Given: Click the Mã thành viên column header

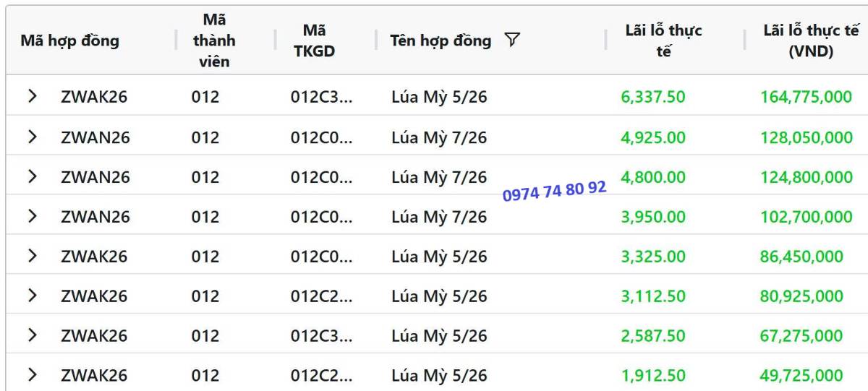Looking at the screenshot, I should (214, 40).
